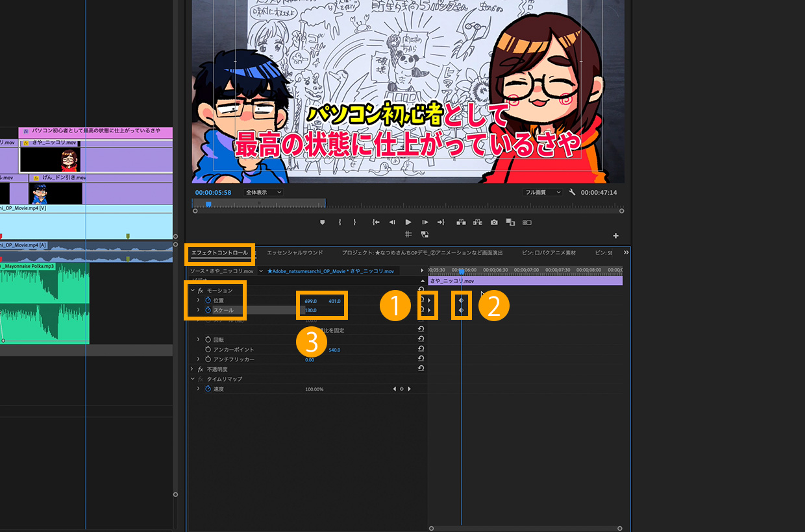Reset the アンカーポイント parameter

coord(421,348)
